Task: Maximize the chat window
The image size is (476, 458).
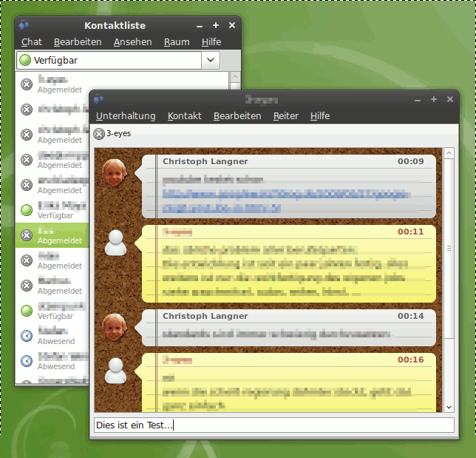Action: pos(434,99)
